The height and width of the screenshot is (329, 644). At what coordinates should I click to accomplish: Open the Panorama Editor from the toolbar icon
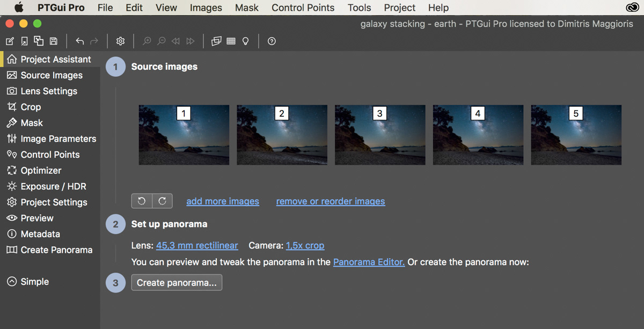click(x=216, y=41)
